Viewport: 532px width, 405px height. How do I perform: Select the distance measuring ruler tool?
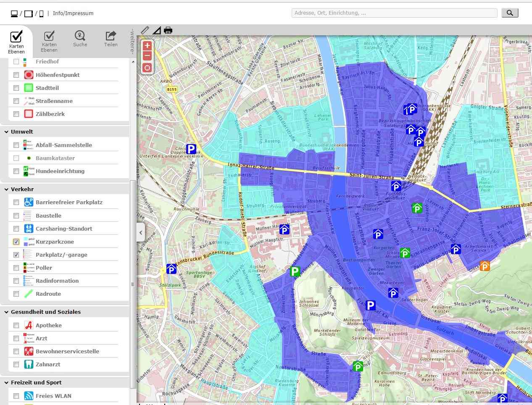click(x=145, y=30)
